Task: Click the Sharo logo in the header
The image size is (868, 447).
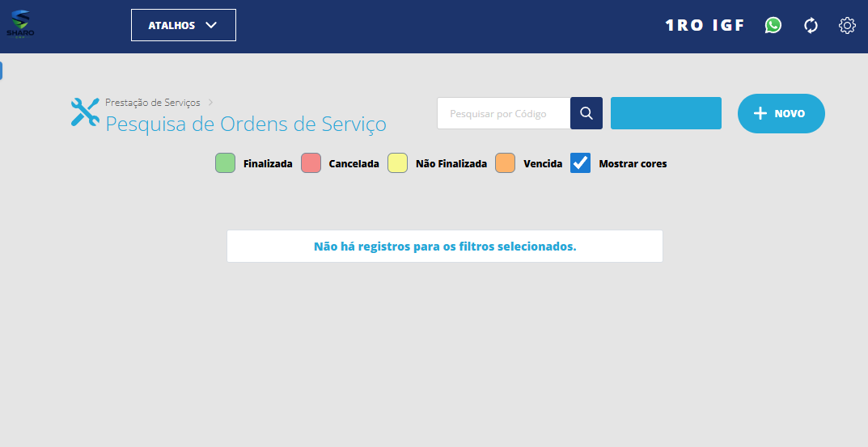Action: tap(20, 24)
